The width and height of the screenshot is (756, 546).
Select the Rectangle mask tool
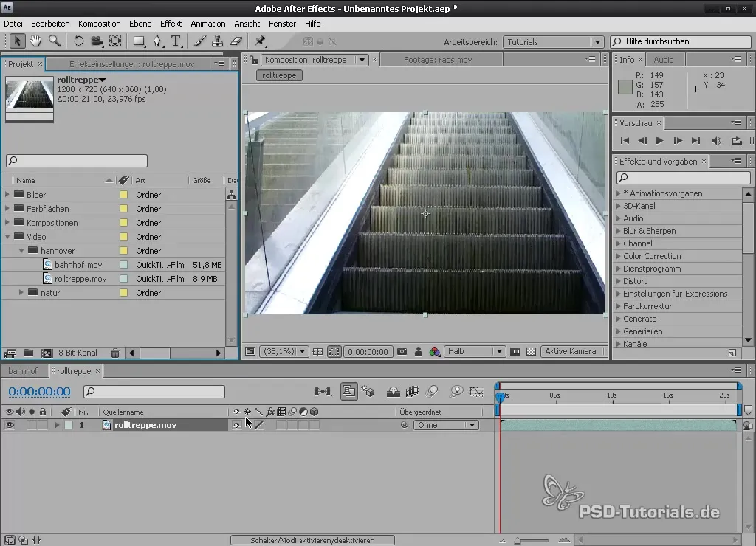click(x=139, y=41)
